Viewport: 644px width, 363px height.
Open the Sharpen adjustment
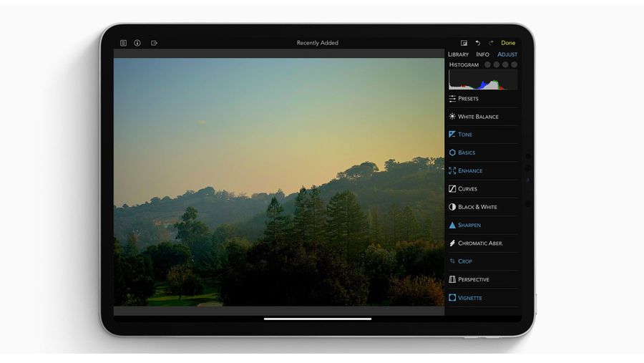click(x=483, y=225)
